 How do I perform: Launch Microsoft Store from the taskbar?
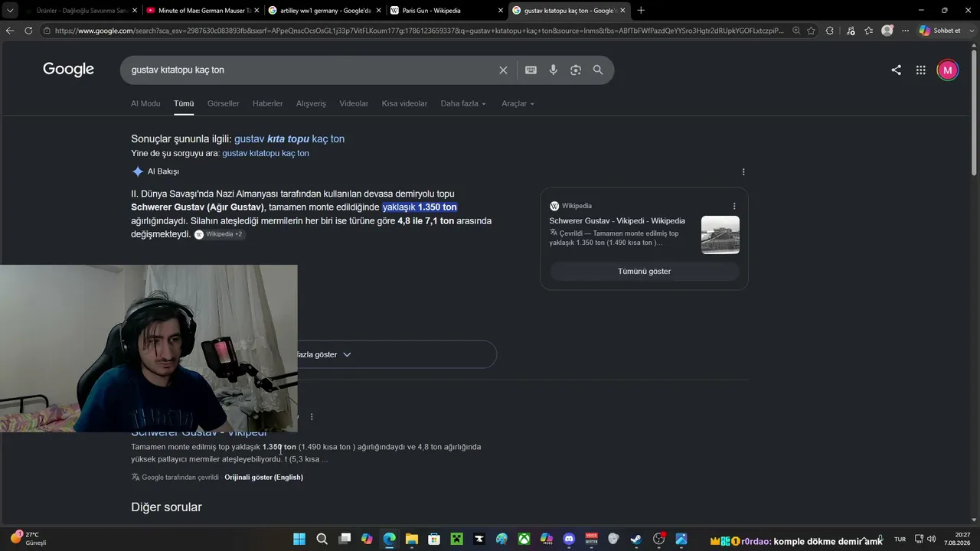[434, 539]
